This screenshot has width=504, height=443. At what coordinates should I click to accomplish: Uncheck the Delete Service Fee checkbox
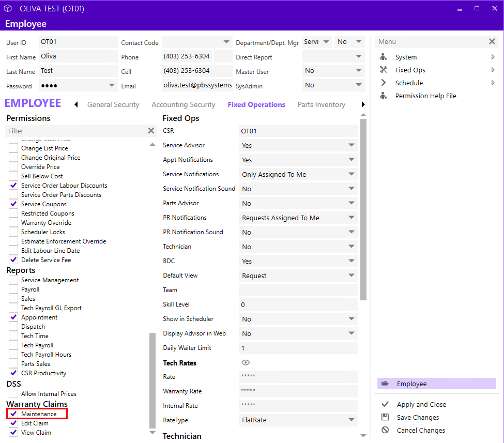(13, 259)
